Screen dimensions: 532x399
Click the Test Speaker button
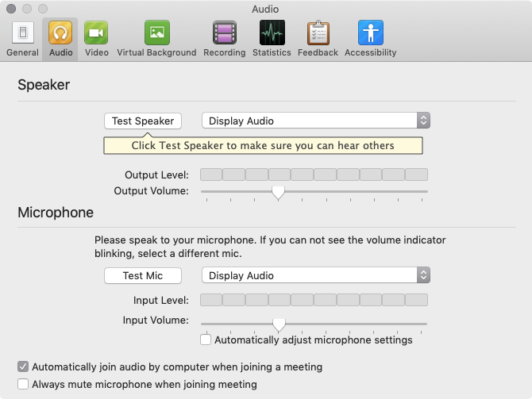point(143,121)
